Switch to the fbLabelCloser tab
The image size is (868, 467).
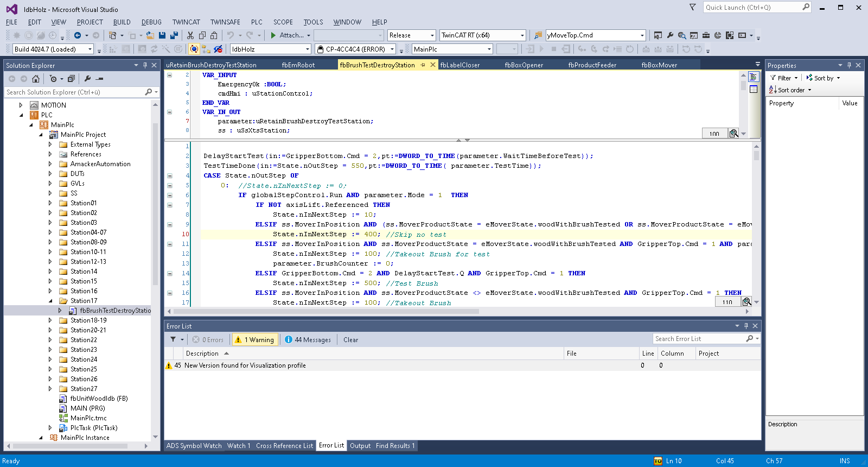460,65
